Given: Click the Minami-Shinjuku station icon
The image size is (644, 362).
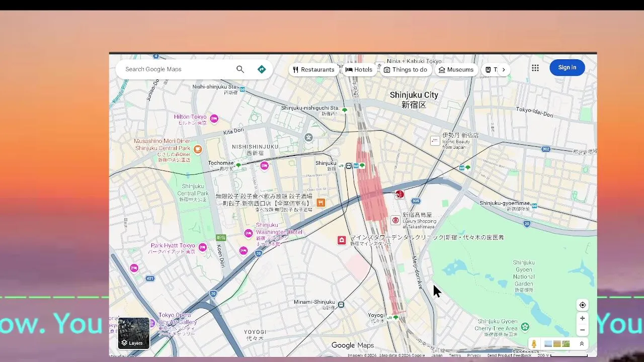Looking at the screenshot, I should coord(341,304).
